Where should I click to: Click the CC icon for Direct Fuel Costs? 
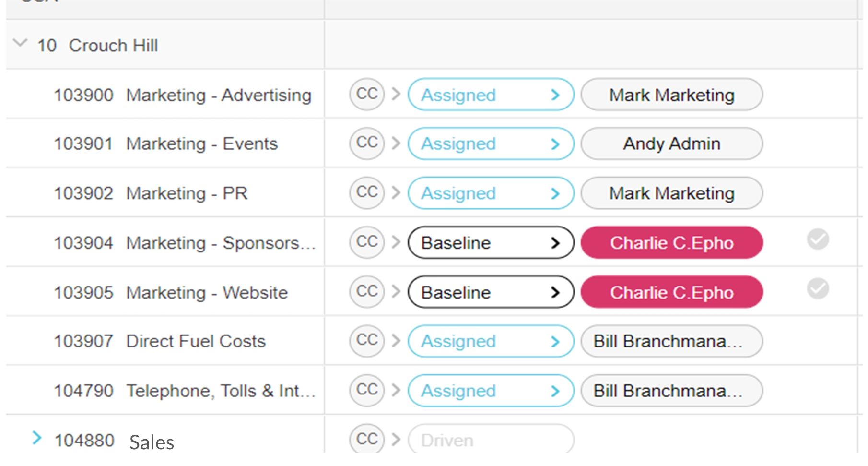(367, 340)
